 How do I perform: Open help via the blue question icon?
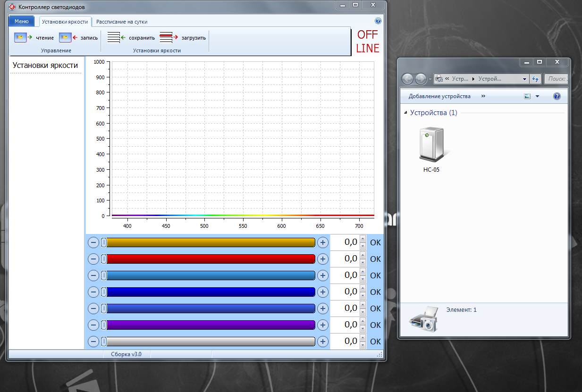(x=378, y=21)
